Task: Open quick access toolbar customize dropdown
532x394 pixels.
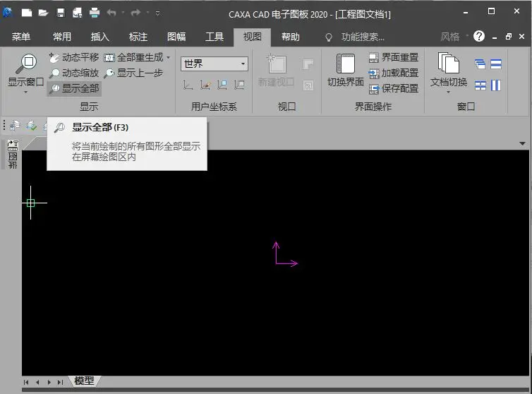Action: click(x=158, y=13)
